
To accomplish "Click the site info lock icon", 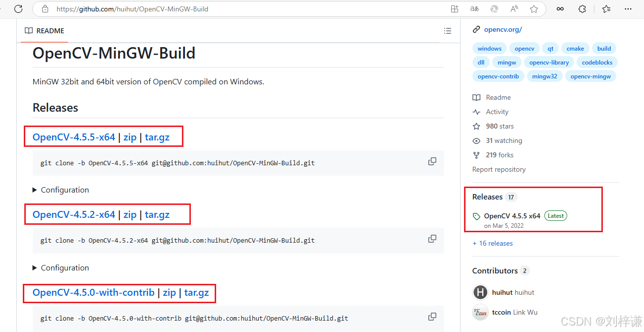I will click(x=46, y=9).
